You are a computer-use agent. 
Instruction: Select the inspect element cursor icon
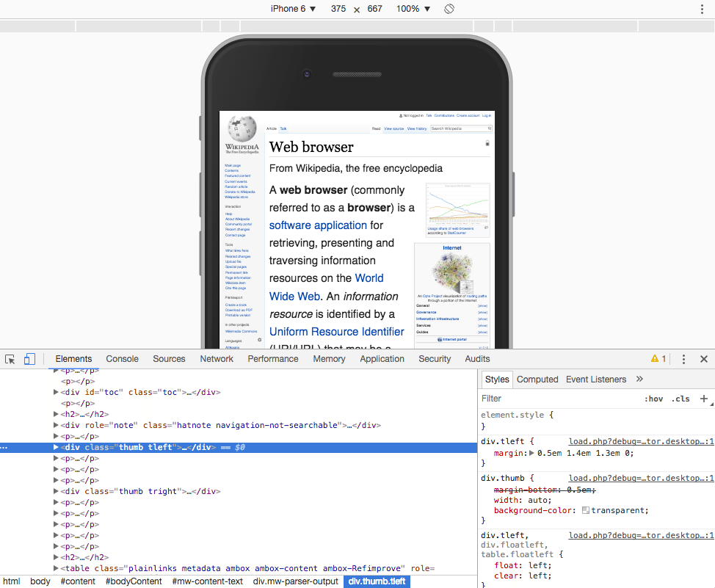(10, 359)
